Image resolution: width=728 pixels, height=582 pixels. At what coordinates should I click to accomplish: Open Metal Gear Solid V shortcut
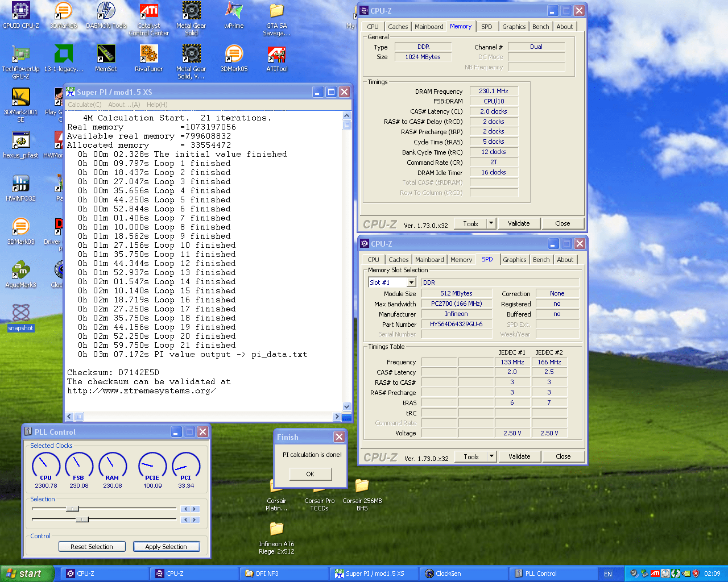point(191,63)
